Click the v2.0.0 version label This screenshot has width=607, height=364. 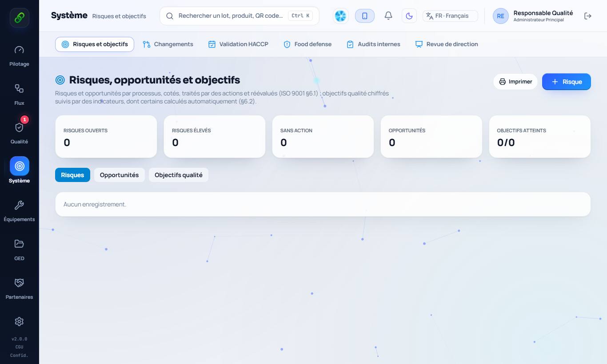click(x=19, y=339)
